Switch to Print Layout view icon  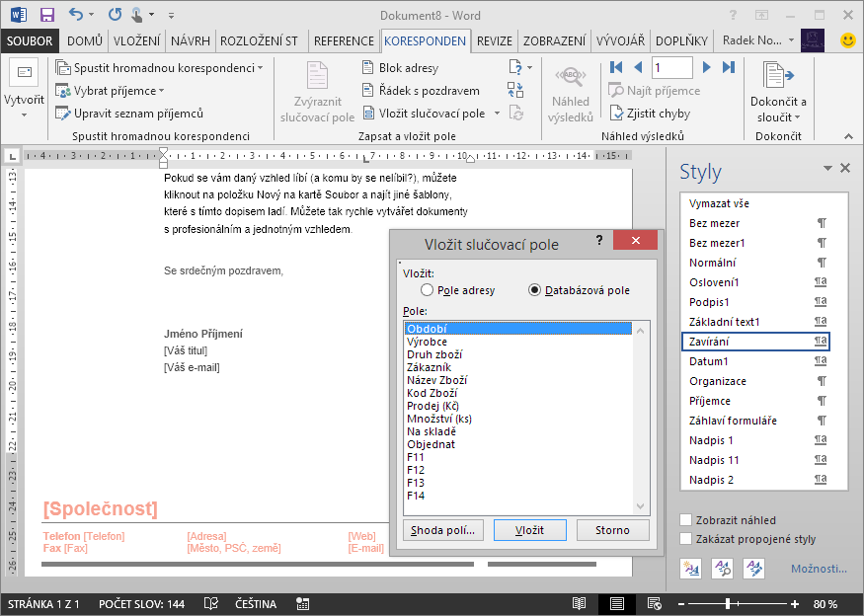[617, 604]
